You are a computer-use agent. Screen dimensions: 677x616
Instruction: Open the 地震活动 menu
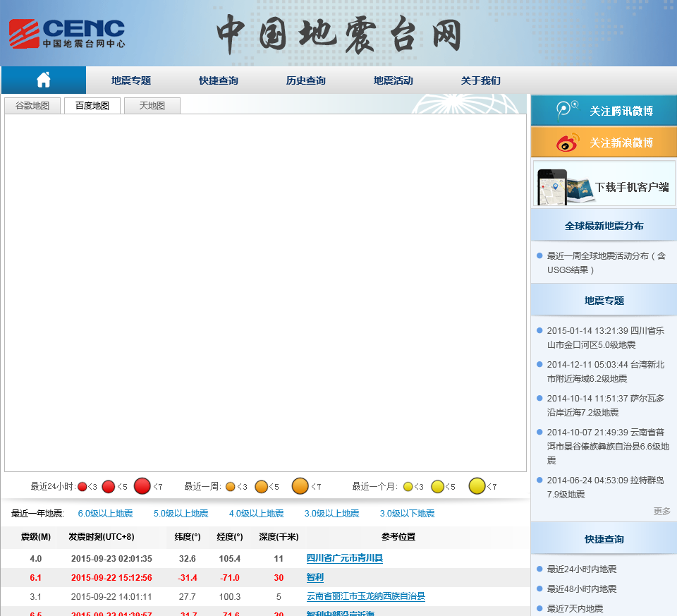(x=393, y=80)
